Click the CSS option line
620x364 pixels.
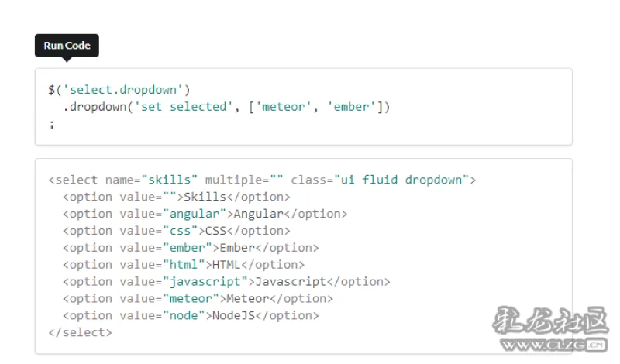(x=177, y=231)
